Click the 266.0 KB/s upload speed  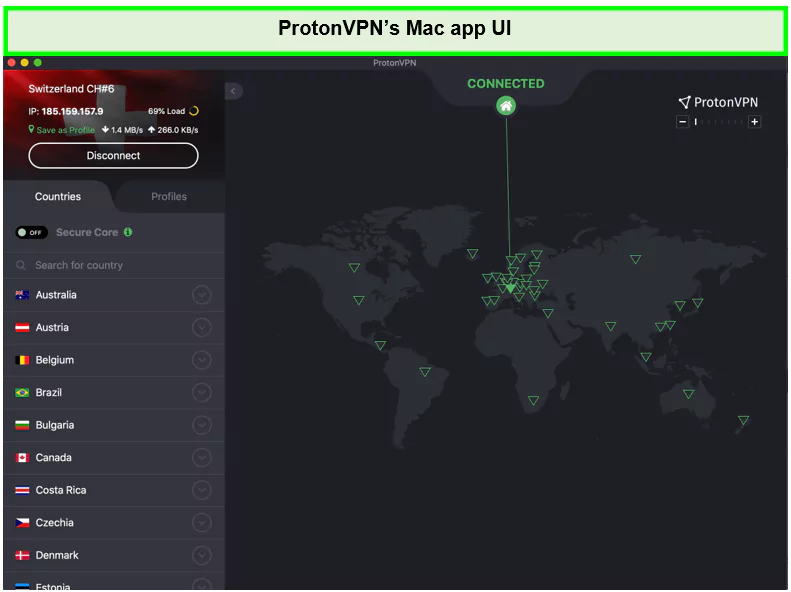pos(173,130)
